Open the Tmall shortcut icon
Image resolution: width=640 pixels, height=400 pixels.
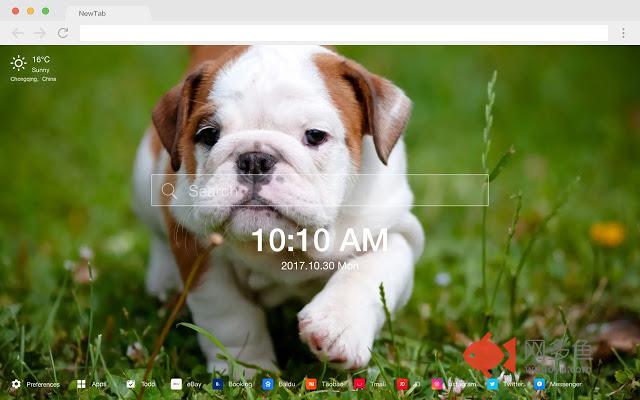point(359,384)
